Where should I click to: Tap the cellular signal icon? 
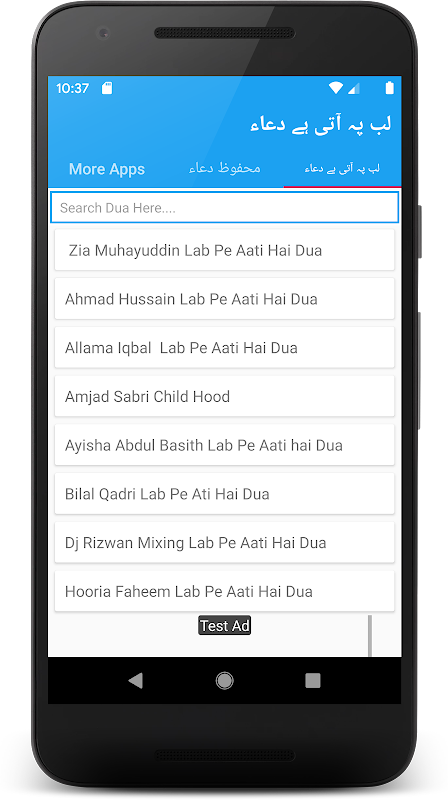353,88
